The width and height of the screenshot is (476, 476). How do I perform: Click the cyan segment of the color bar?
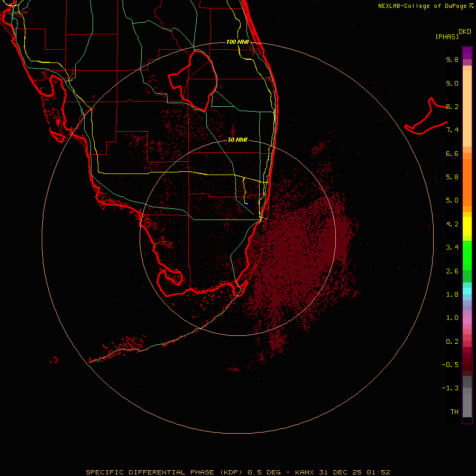click(467, 291)
